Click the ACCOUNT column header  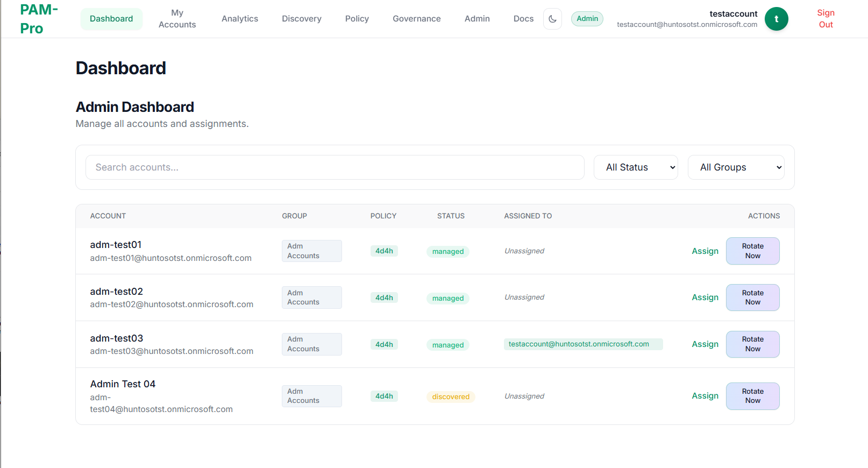click(108, 216)
